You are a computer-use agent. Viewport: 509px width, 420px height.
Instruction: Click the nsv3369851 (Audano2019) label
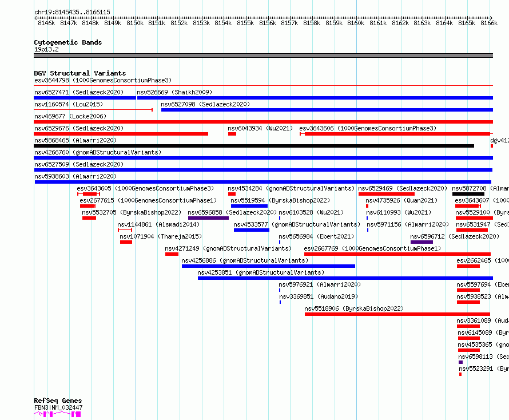pos(319,296)
